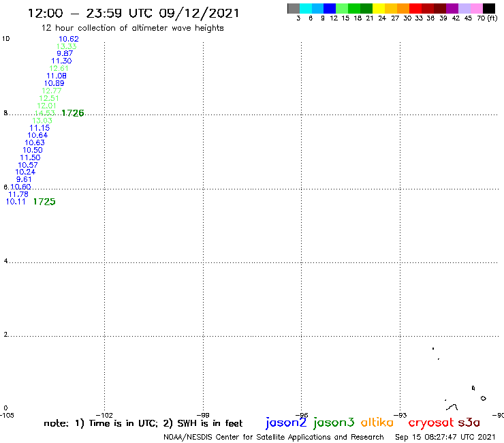Image resolution: width=504 pixels, height=443 pixels.
Task: Click the jason3 satellite legend label
Action: (334, 423)
